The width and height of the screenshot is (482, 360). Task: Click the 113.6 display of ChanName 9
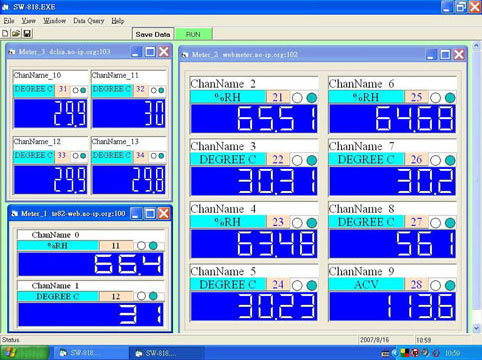(392, 306)
